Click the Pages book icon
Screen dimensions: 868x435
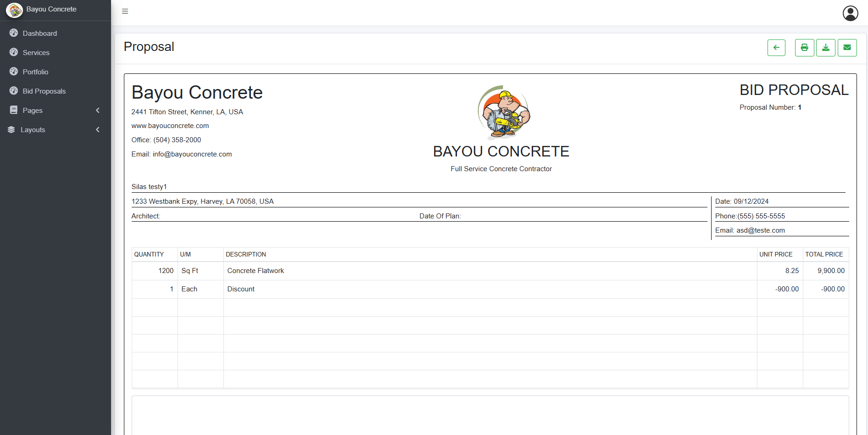(x=13, y=110)
